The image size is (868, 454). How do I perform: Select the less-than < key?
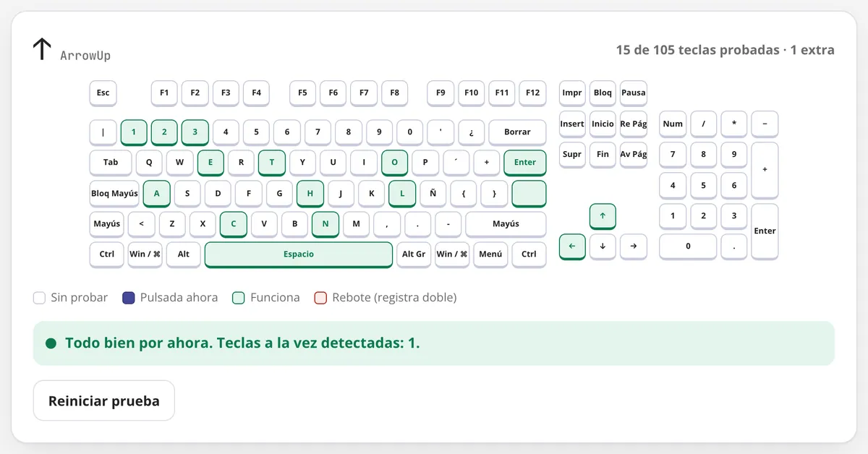pos(141,224)
